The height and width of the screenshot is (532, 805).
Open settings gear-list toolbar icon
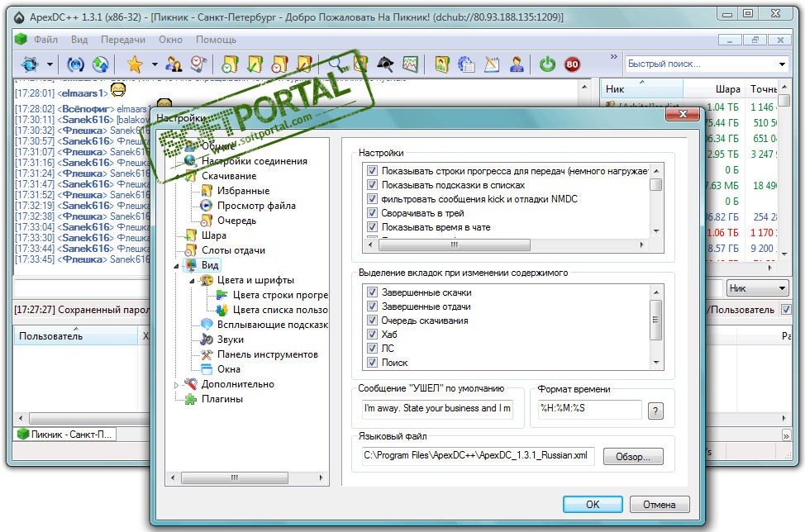coord(466,64)
